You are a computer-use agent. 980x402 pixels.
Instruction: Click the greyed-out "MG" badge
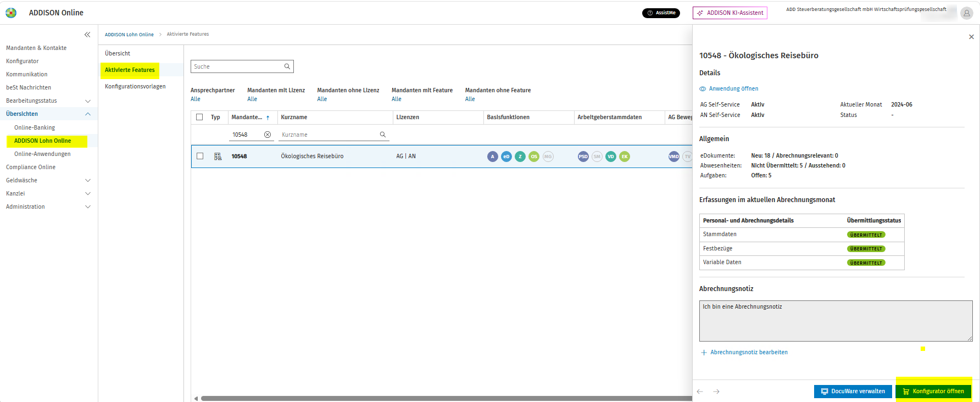click(548, 157)
